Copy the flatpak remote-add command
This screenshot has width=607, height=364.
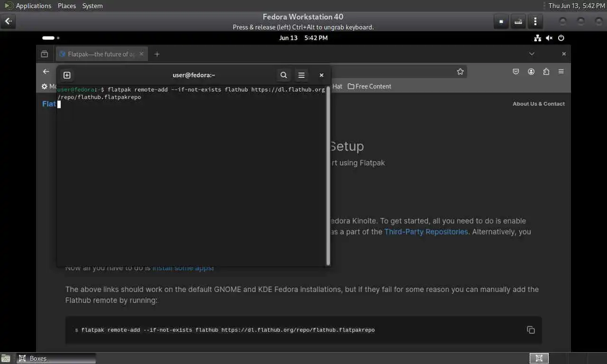tap(531, 330)
